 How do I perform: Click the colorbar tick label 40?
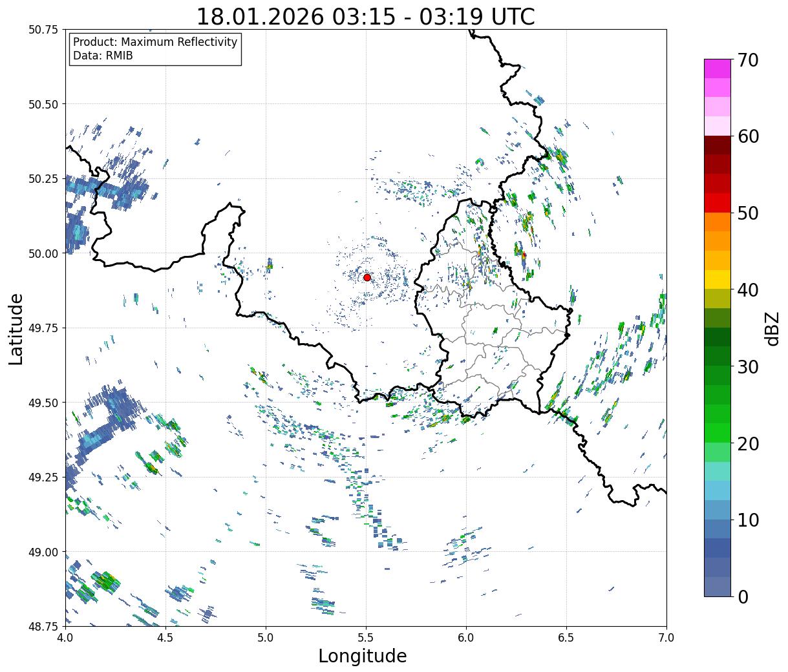(747, 289)
